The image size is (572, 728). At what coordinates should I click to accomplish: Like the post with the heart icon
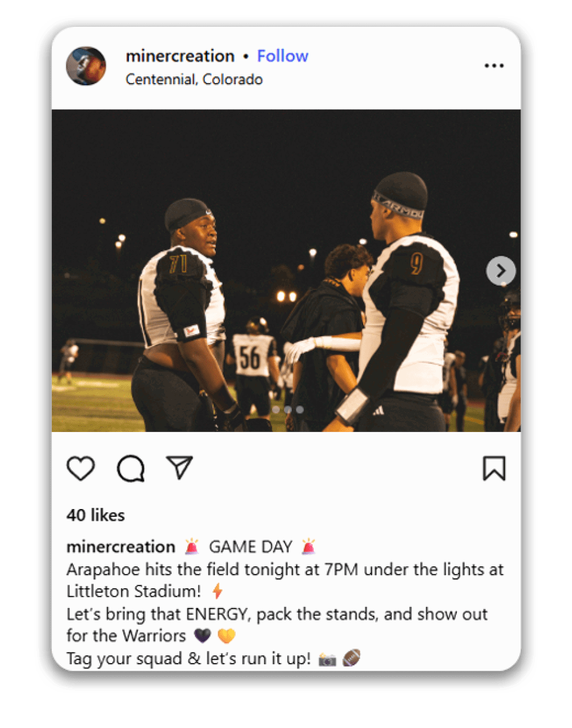81,469
